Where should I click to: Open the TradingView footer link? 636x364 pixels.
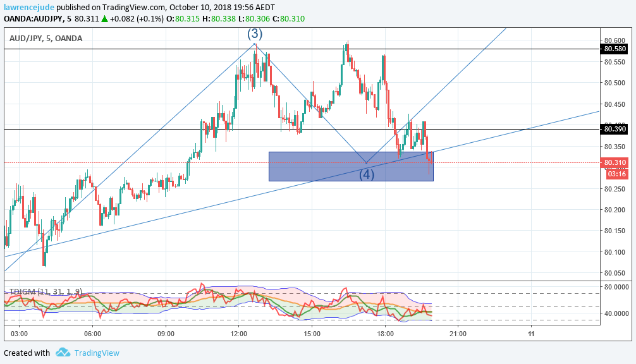coord(97,353)
